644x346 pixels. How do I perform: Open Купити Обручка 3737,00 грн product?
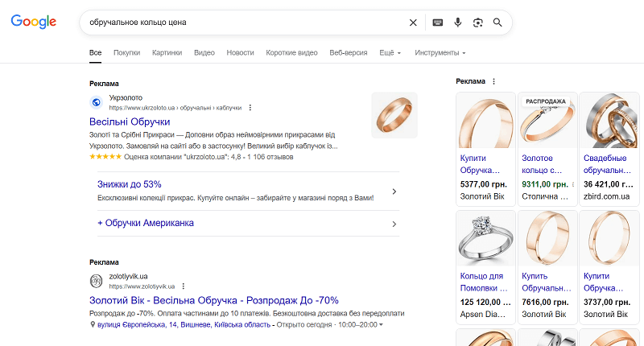(609, 267)
